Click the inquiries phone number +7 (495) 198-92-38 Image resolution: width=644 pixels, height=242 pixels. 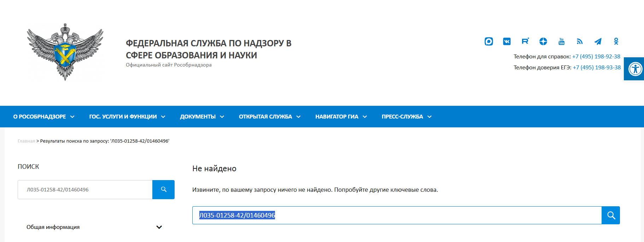click(x=596, y=57)
